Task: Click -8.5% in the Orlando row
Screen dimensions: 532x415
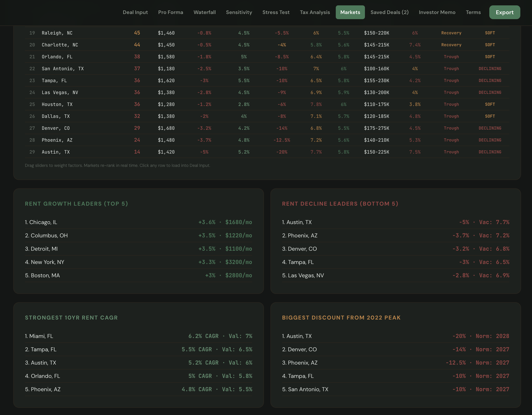Action: point(282,57)
